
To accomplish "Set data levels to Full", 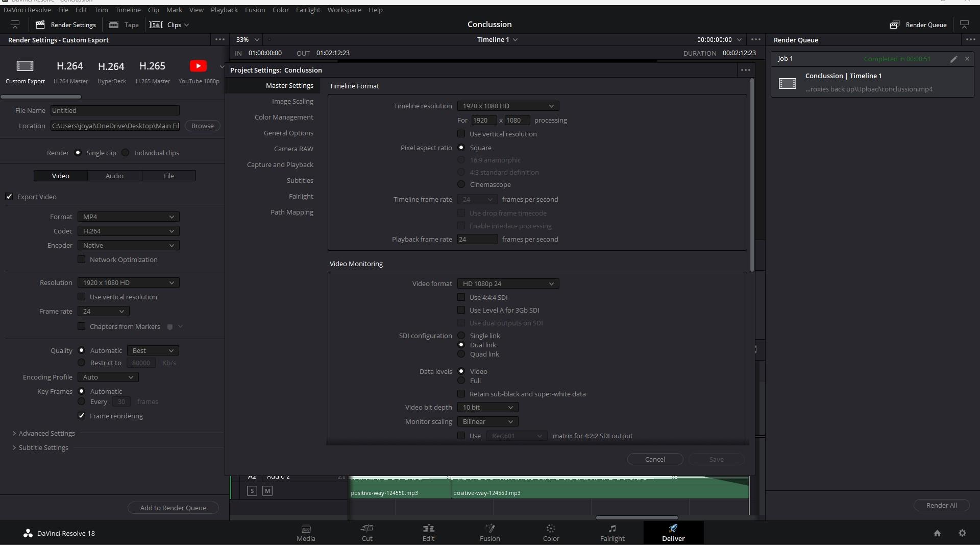I will 461,381.
